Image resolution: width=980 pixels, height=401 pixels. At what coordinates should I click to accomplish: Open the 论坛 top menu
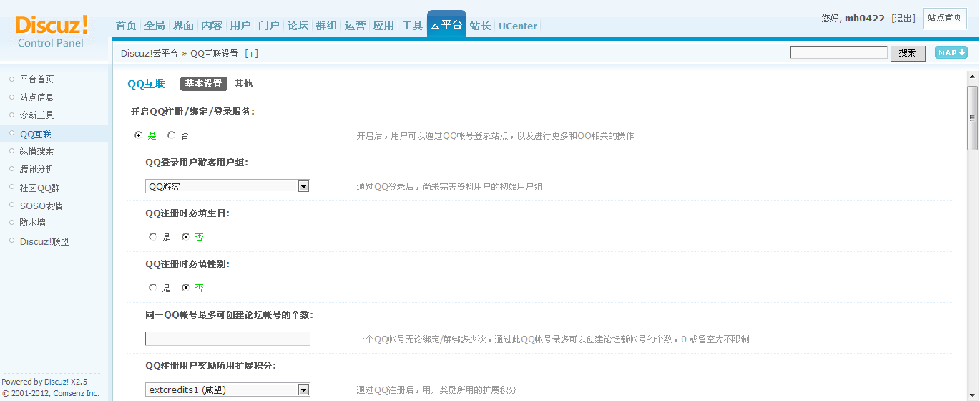(298, 26)
